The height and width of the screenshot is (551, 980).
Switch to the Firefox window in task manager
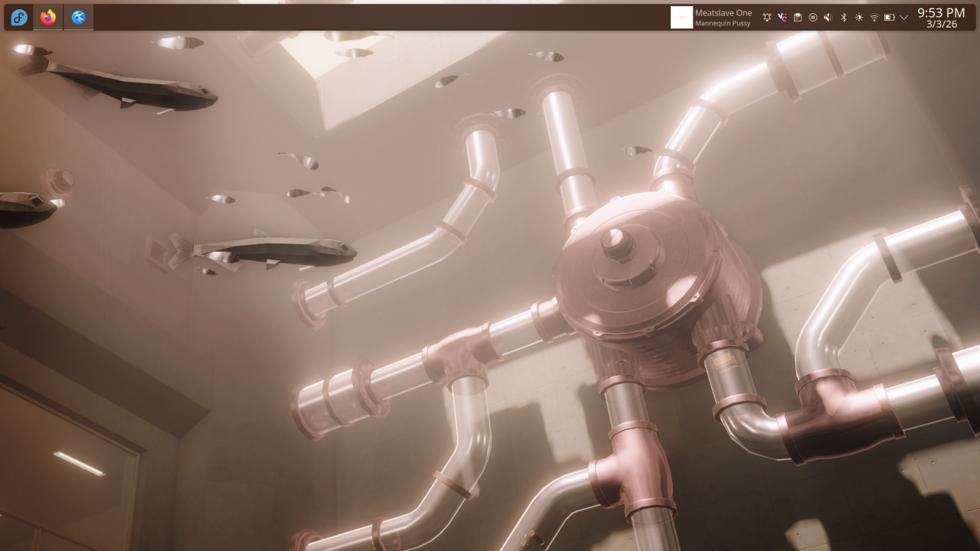(x=48, y=17)
